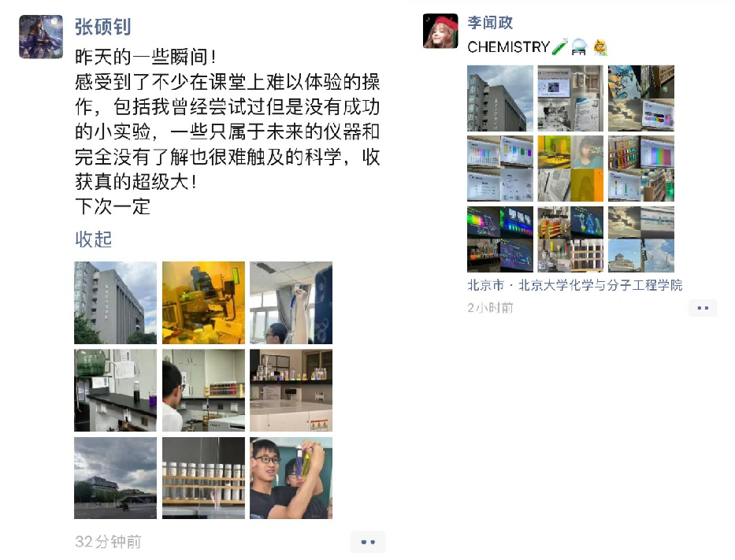The image size is (735, 560).
Task: Collapse the post text with 收起
Action: pos(93,239)
